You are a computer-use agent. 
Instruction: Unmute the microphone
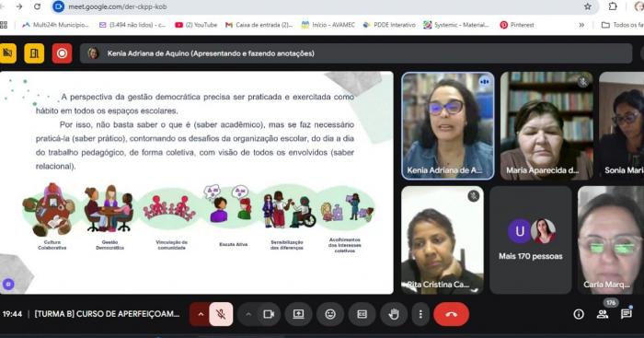pos(221,315)
